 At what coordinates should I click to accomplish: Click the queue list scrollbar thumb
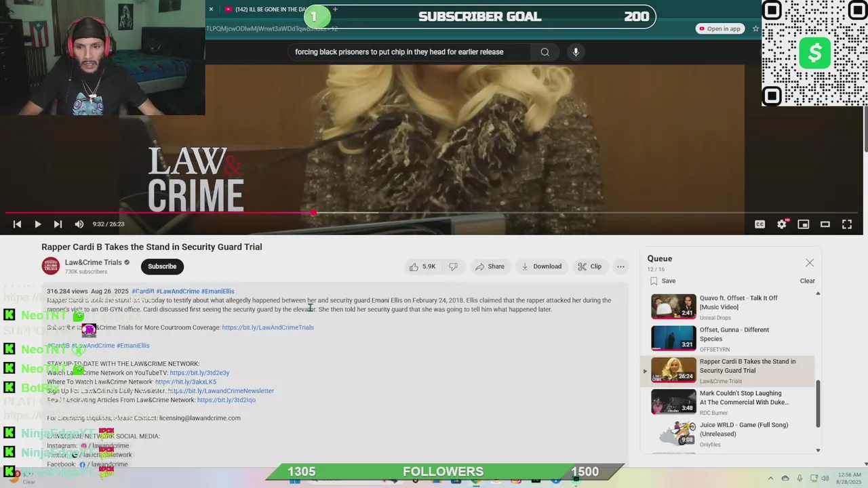(x=818, y=403)
